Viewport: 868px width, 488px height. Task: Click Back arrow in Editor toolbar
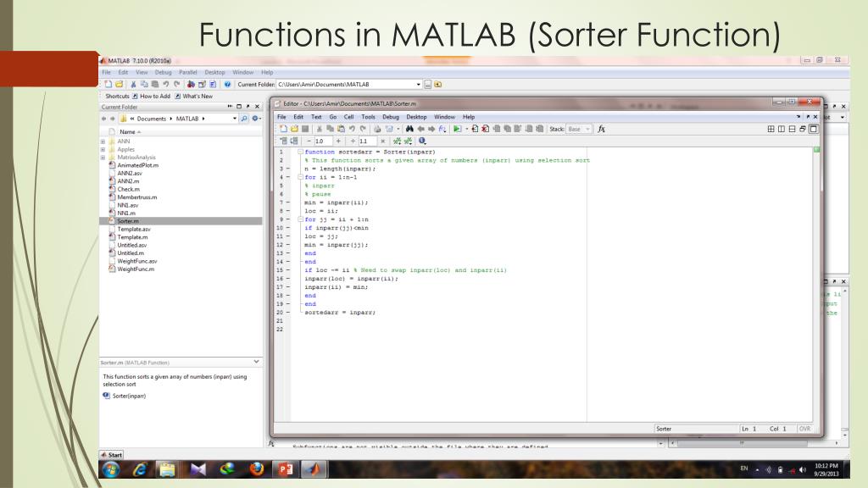coord(420,129)
